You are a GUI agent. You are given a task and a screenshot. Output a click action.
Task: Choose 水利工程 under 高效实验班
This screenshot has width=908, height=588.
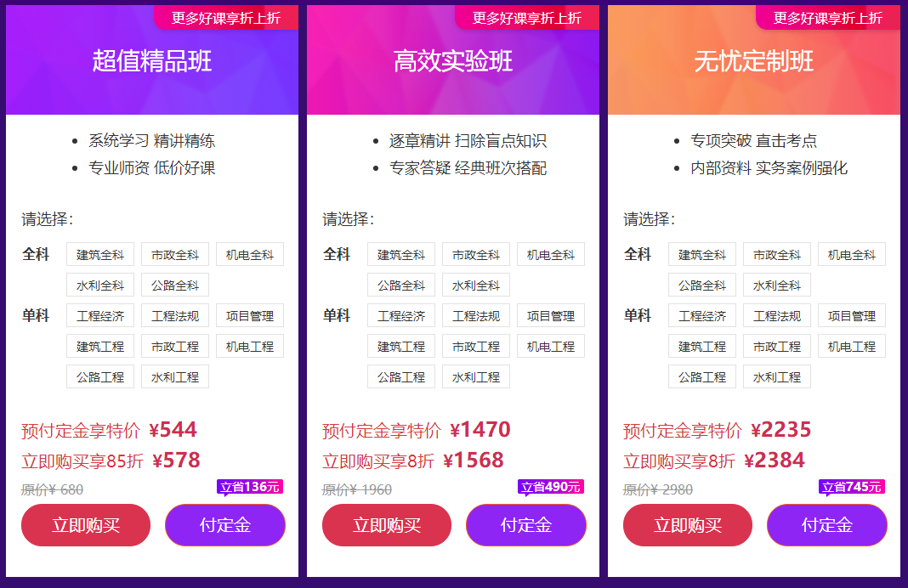(x=475, y=376)
